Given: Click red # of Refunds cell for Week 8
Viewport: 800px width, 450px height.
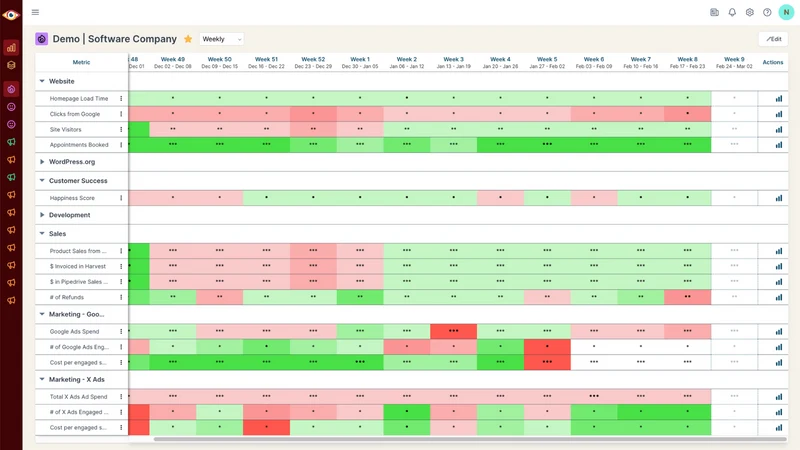Looking at the screenshot, I should coord(688,297).
